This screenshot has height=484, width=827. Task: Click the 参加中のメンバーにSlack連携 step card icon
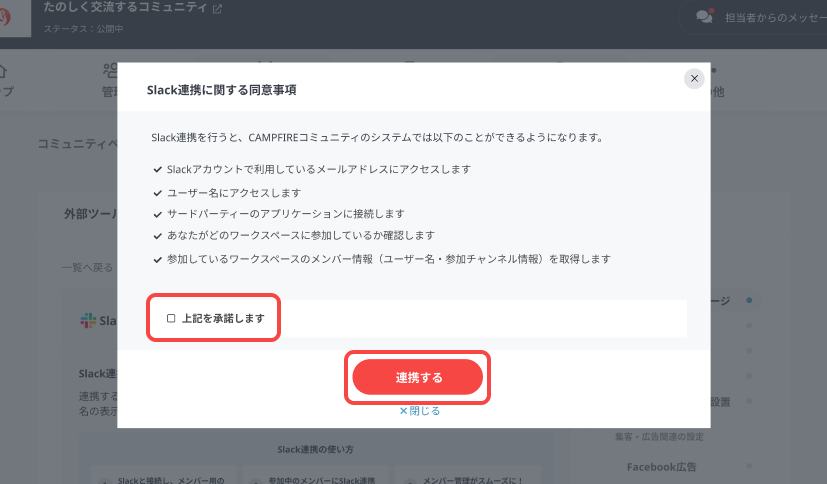256,478
